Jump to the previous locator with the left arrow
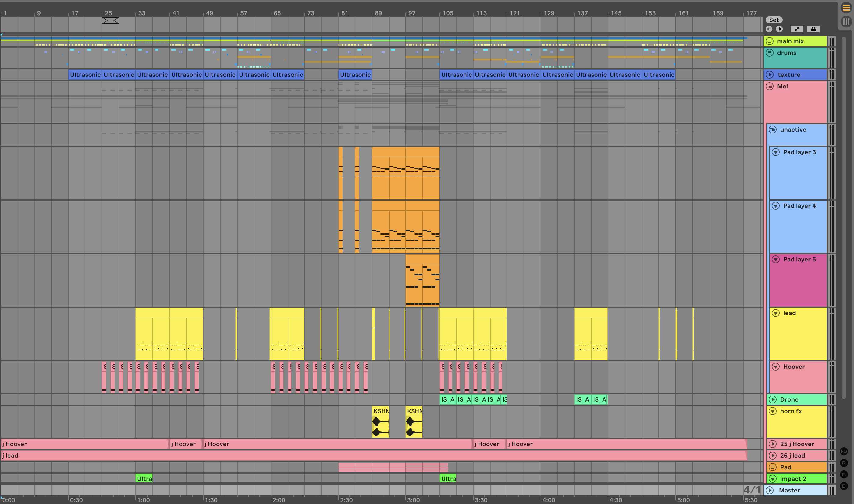 (x=769, y=29)
